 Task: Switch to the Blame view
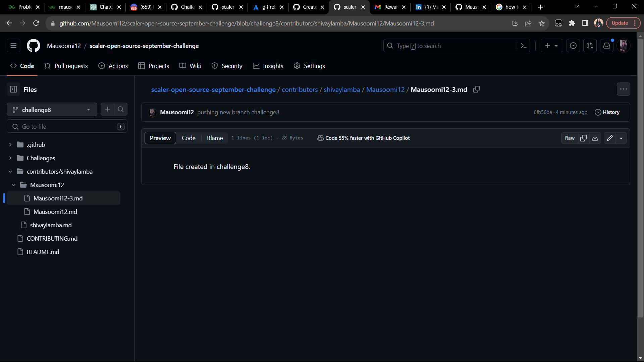point(215,138)
